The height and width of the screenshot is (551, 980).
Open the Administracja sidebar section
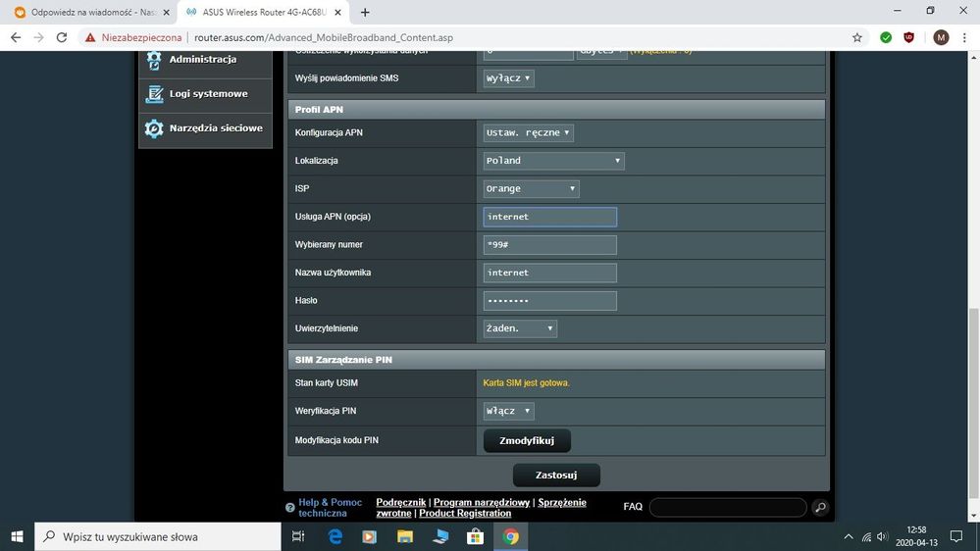(204, 60)
